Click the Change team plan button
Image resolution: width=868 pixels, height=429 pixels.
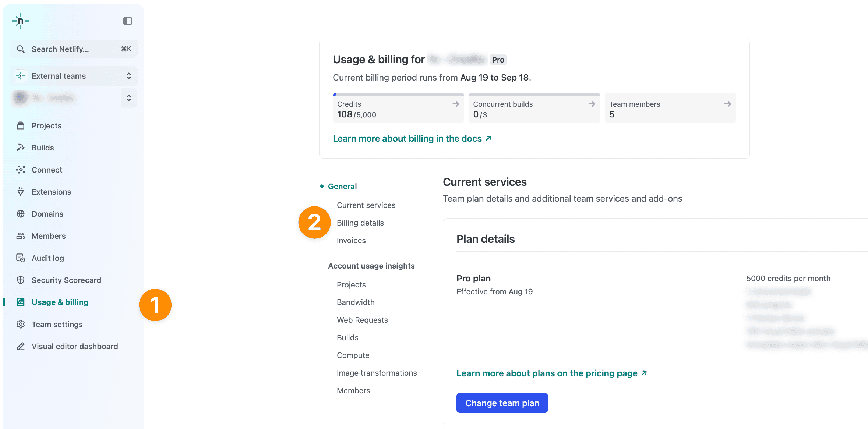502,403
